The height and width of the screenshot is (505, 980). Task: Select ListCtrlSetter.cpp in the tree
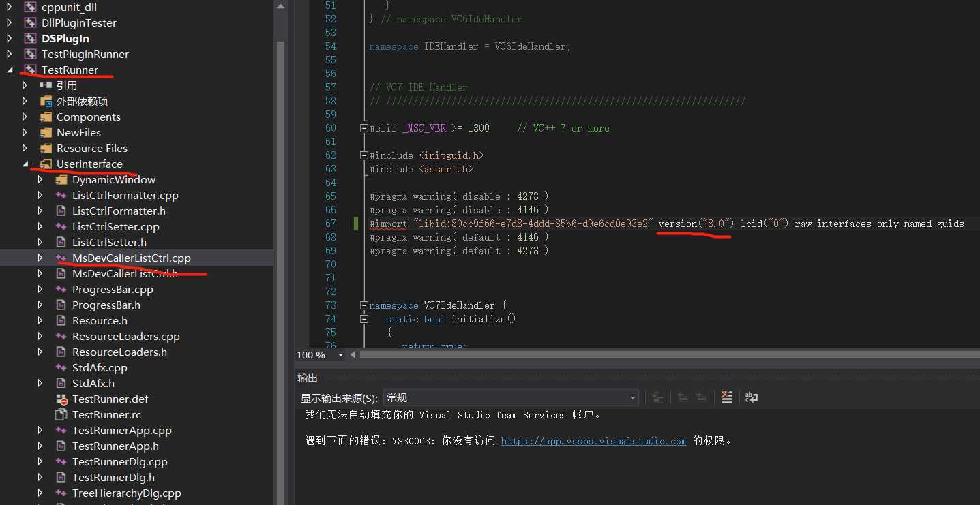116,226
